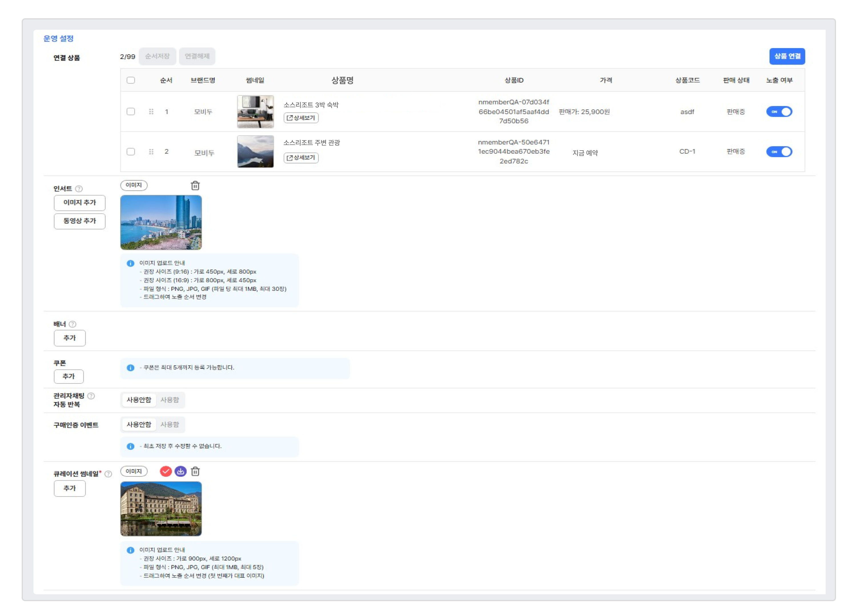This screenshot has height=608, width=868.
Task: Check the checkbox for product row 2
Action: click(131, 152)
